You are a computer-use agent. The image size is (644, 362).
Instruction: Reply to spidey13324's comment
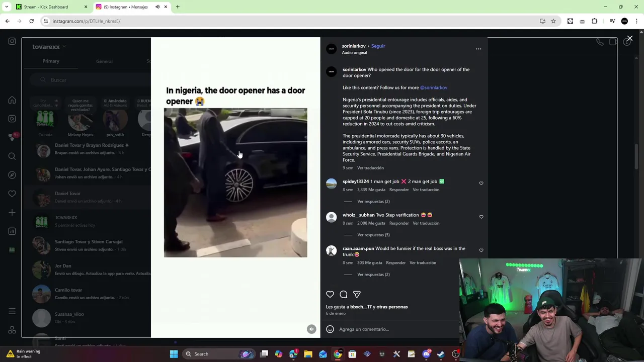pyautogui.click(x=399, y=190)
